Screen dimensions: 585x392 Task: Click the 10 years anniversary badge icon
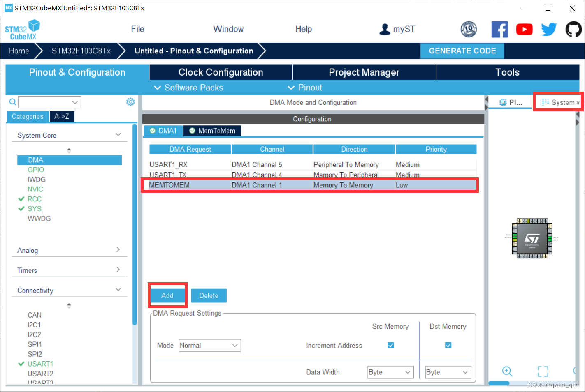(469, 29)
